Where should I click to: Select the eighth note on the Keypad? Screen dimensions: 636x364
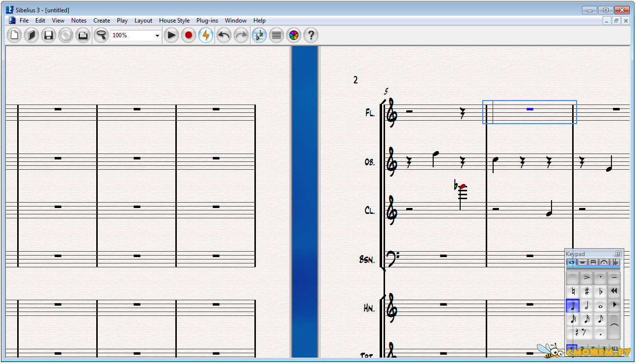(600, 319)
